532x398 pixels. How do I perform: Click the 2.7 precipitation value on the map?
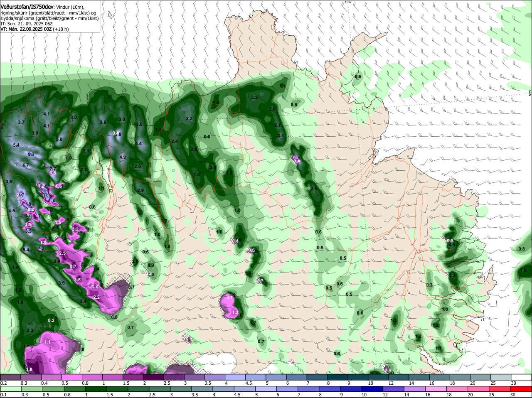coord(278,125)
